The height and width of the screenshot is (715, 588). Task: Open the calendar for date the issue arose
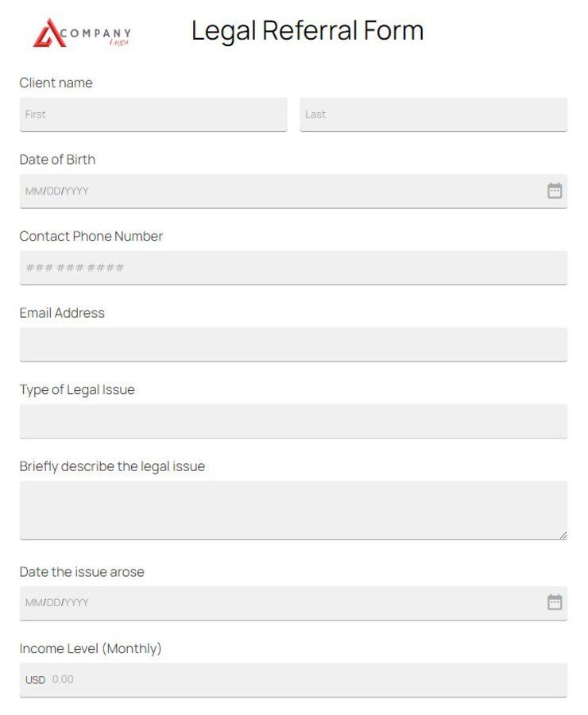(x=555, y=603)
